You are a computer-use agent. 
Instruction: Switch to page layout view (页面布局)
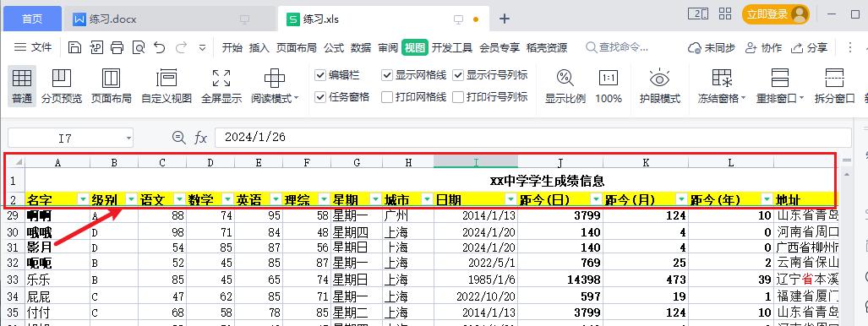pyautogui.click(x=112, y=86)
